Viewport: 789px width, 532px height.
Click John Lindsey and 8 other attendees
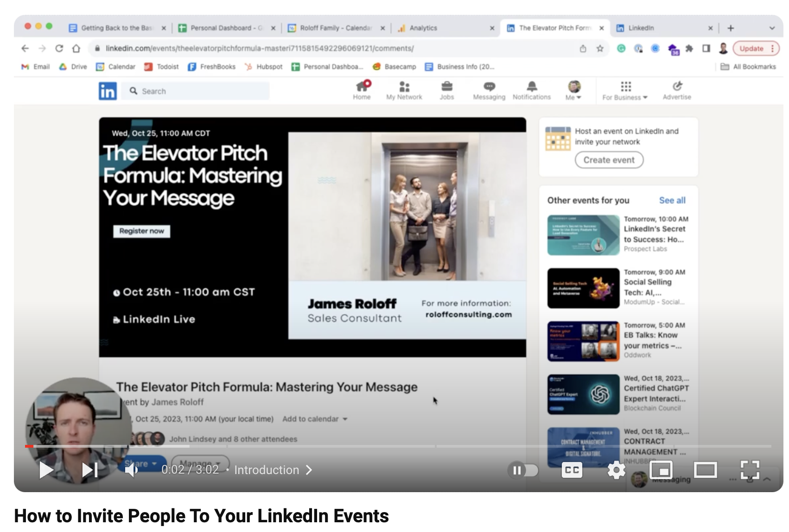(233, 439)
